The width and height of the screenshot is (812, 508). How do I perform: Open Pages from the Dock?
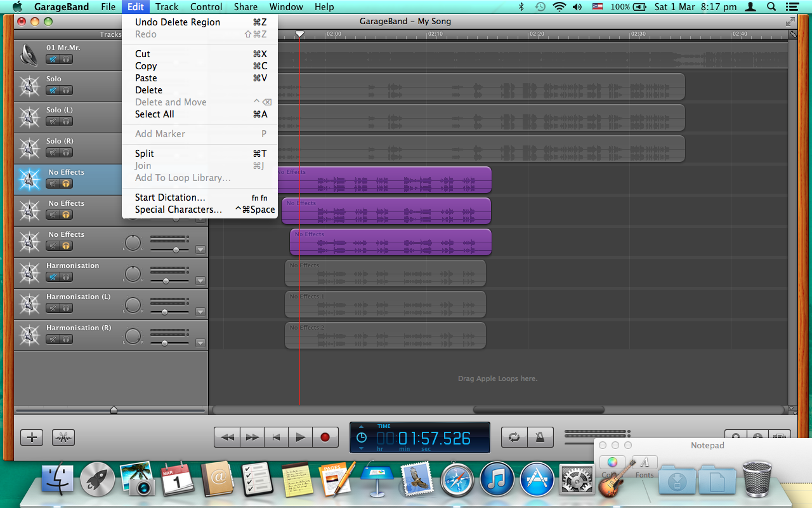tap(337, 479)
